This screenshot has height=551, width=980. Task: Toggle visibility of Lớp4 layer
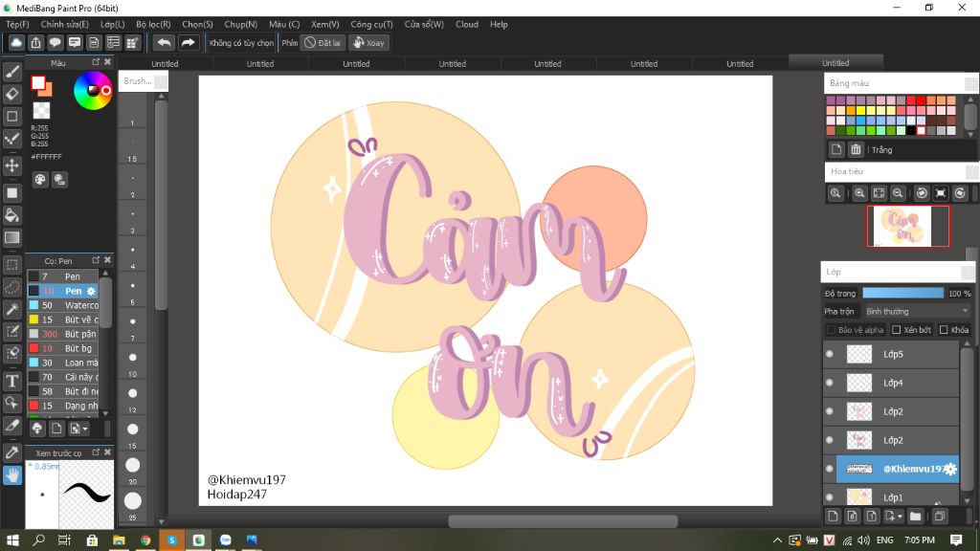tap(830, 383)
